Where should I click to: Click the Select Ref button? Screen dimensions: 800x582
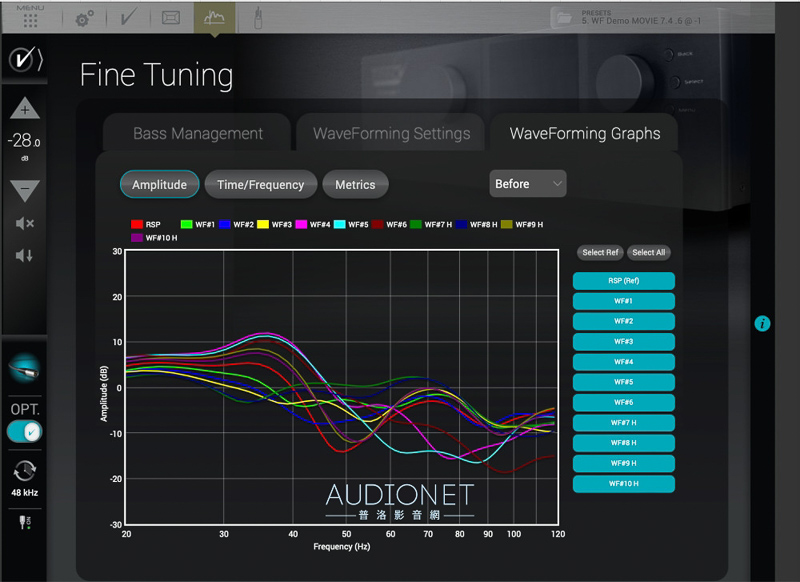tap(600, 252)
